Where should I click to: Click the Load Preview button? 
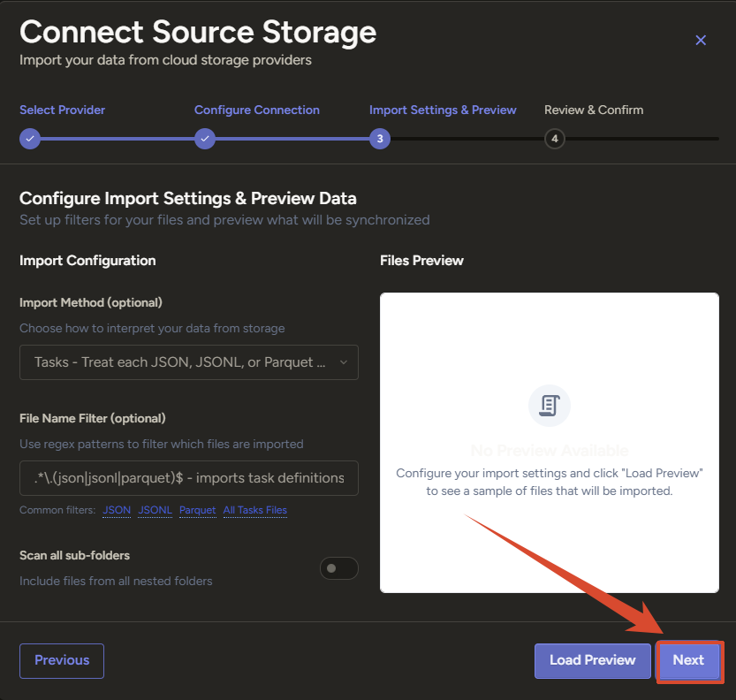point(592,660)
